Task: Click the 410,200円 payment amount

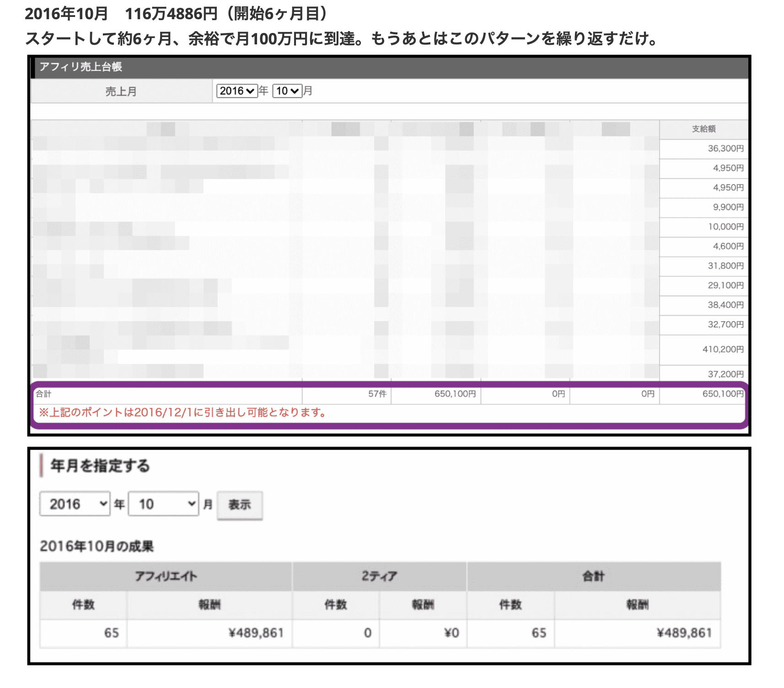Action: (x=723, y=349)
